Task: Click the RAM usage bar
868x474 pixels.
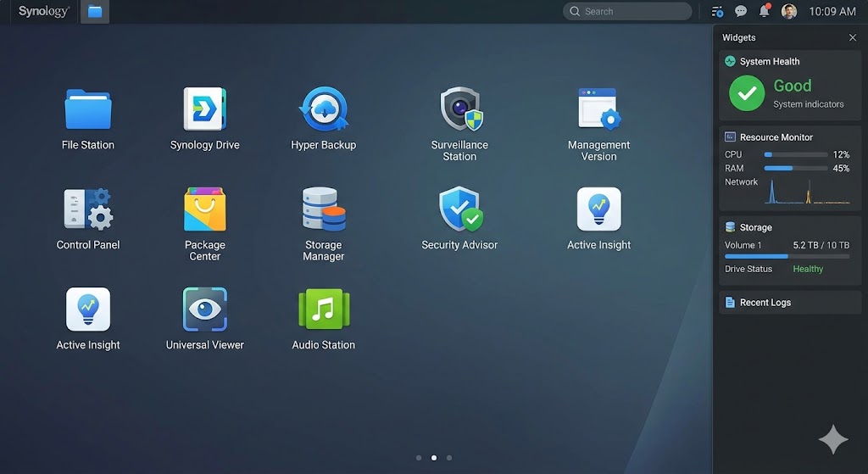Action: 795,168
